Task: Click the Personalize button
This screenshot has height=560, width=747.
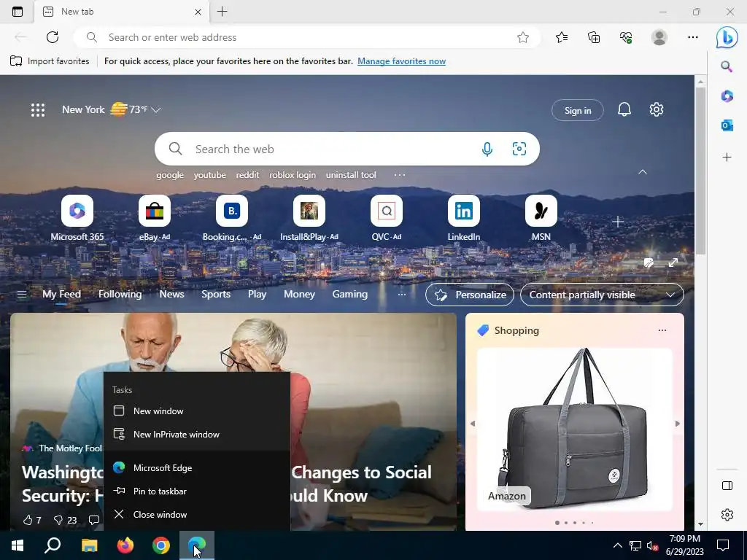Action: click(x=470, y=295)
